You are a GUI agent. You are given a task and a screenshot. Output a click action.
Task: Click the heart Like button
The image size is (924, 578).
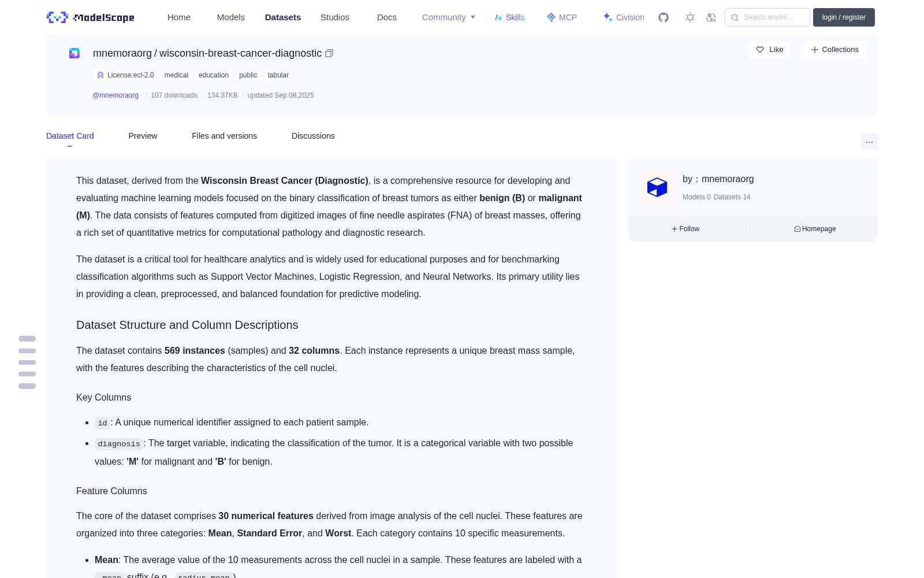(x=769, y=50)
